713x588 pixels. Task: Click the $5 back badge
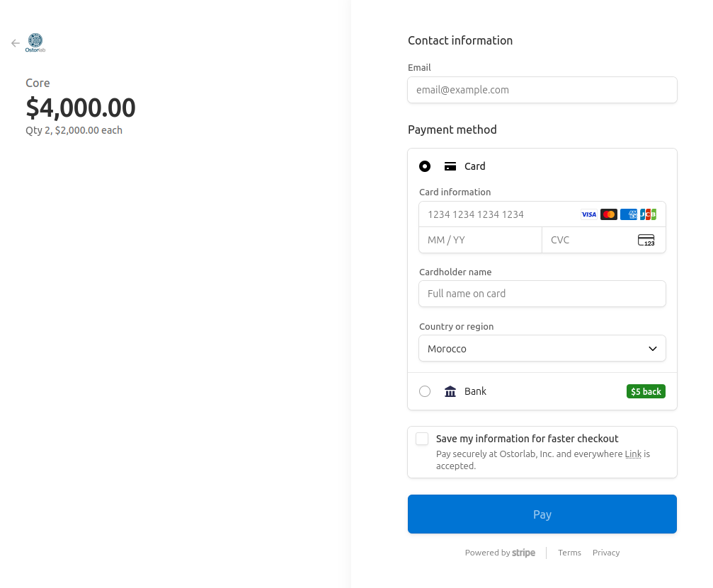[x=646, y=391]
